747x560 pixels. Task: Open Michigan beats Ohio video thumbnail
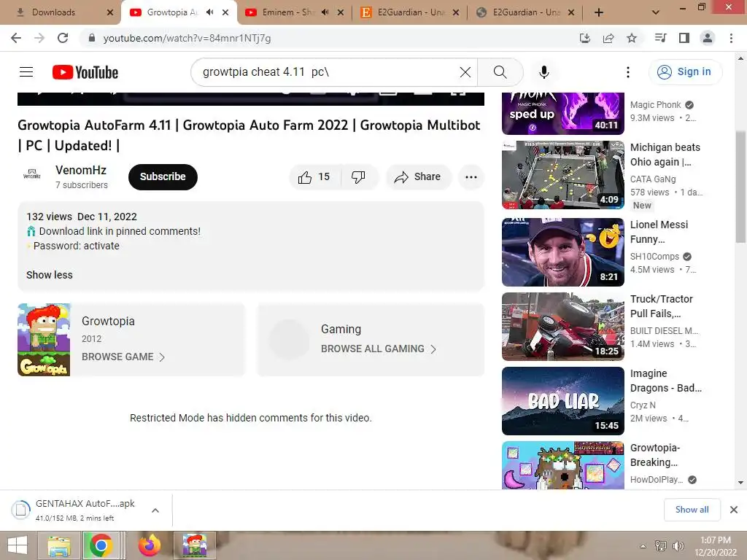[x=563, y=175]
